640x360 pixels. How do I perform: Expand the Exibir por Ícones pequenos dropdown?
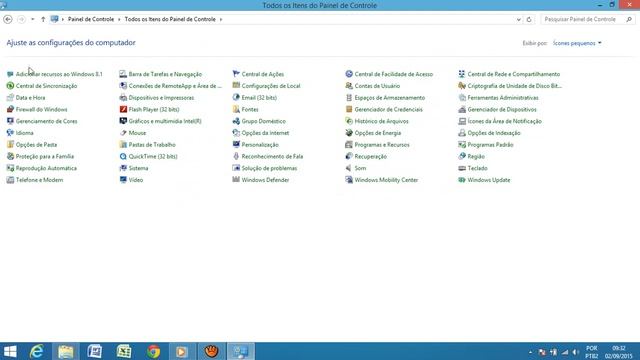tap(577, 43)
